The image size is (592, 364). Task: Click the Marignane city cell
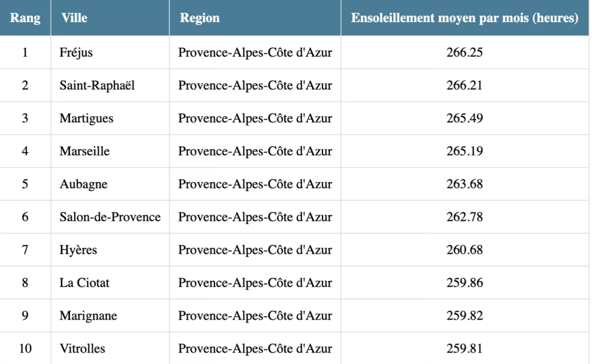click(x=88, y=316)
